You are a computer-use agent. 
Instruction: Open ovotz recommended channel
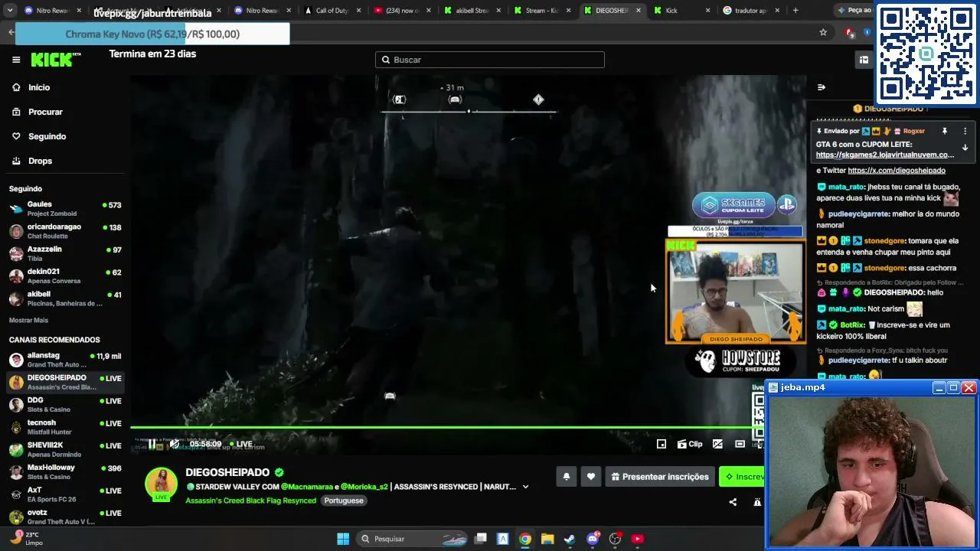point(65,516)
